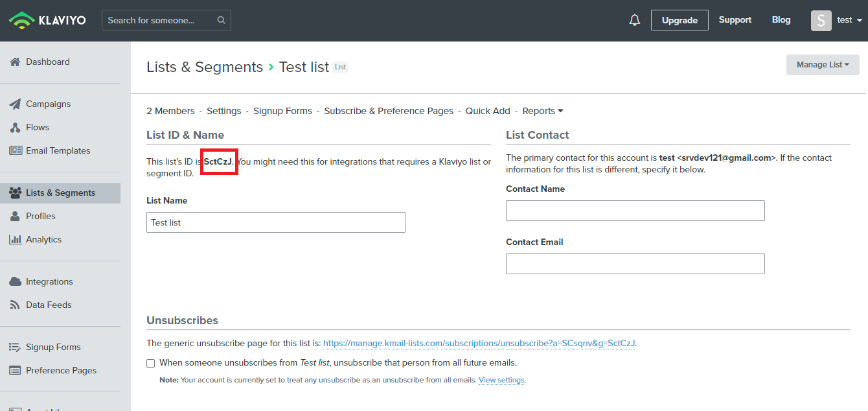
Task: Open Subscribe & Preference Pages tab
Action: [389, 111]
